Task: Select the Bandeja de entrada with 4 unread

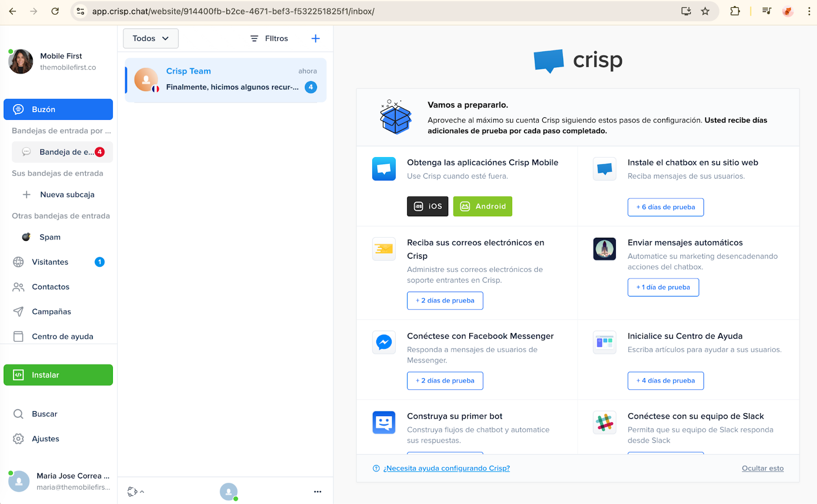Action: [62, 152]
